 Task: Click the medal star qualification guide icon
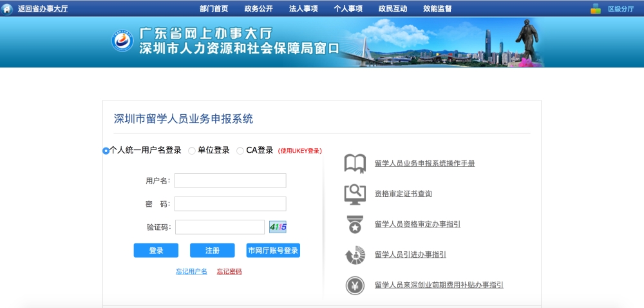click(x=355, y=224)
